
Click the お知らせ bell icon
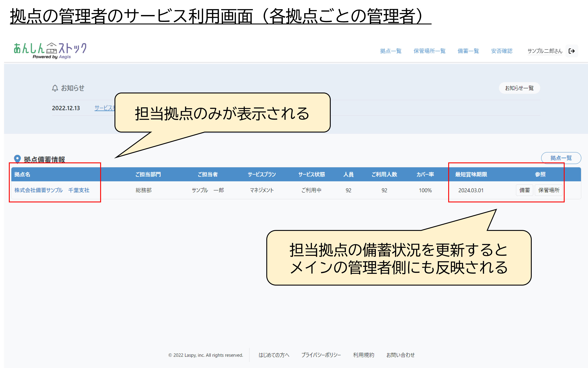tap(55, 88)
